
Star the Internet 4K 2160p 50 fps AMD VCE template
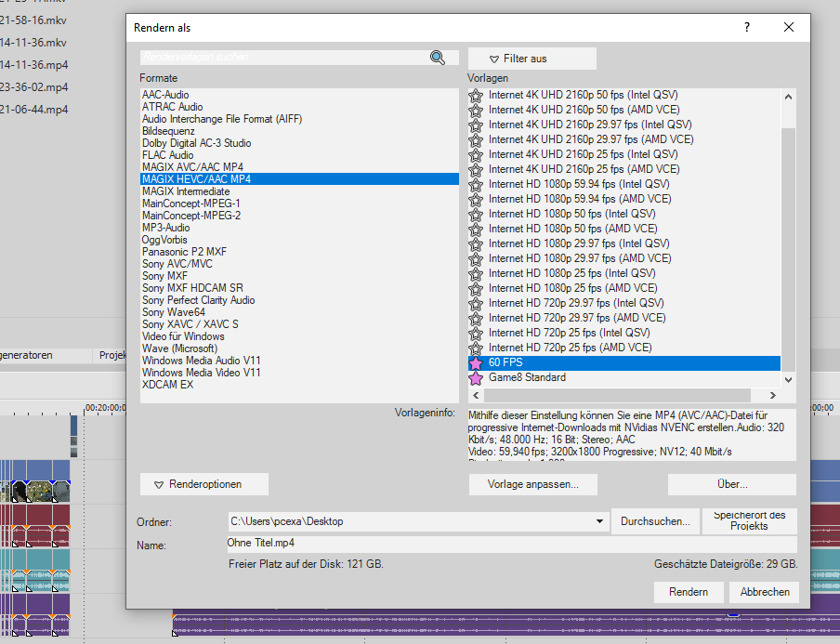click(477, 110)
